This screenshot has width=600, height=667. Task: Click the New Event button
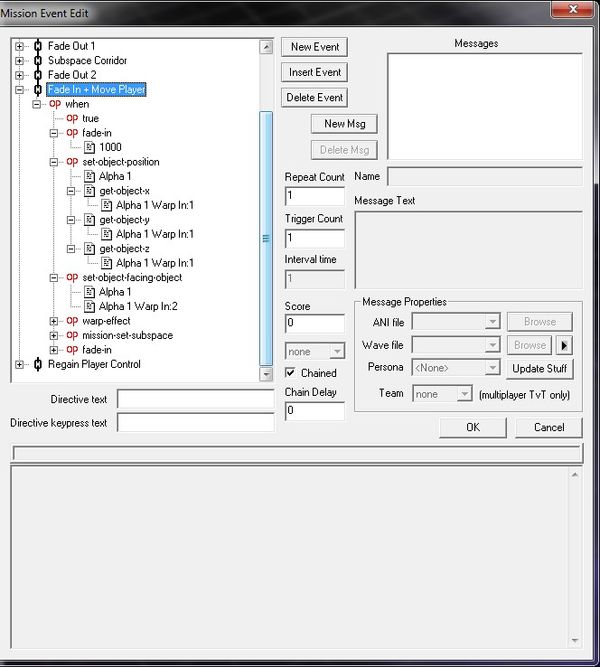click(315, 47)
